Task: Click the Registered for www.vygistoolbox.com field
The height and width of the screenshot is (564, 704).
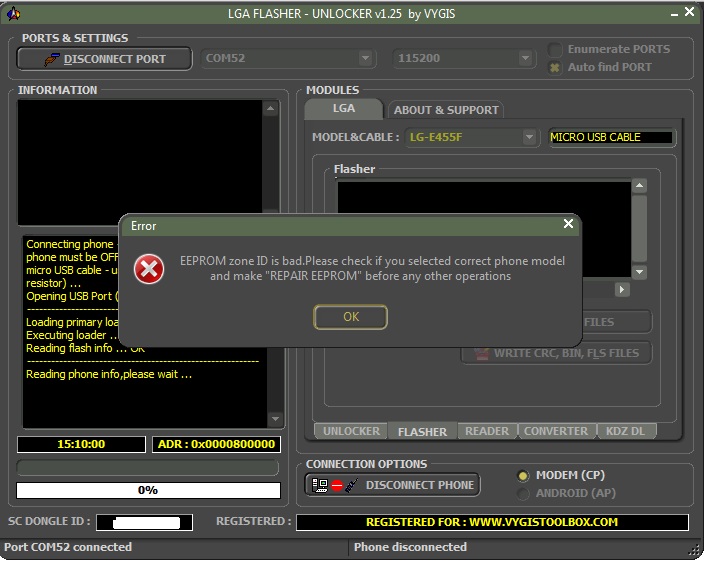Action: tap(492, 522)
